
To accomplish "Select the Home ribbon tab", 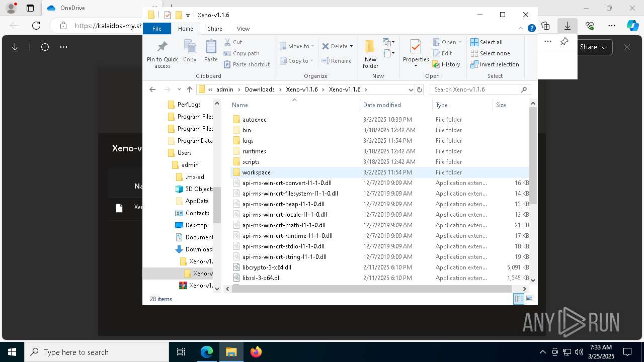I will [x=185, y=29].
